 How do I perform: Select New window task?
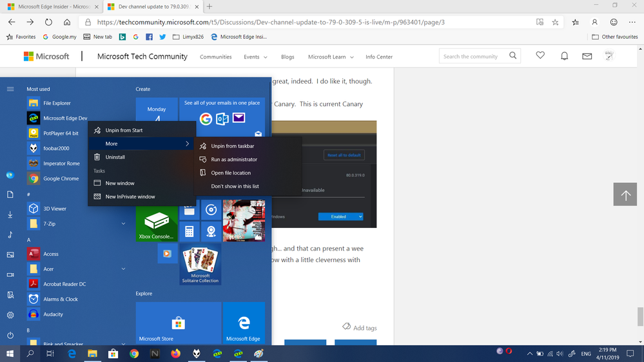(x=142, y=183)
